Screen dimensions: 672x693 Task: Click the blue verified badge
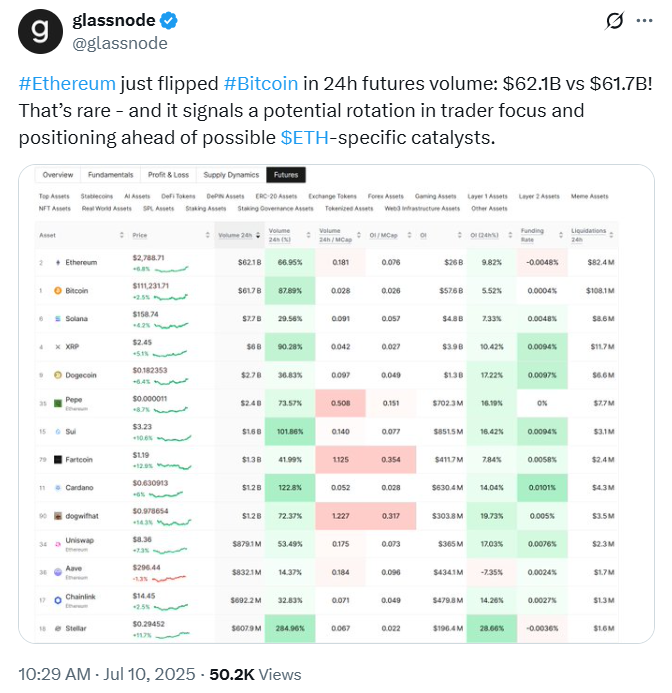point(168,21)
